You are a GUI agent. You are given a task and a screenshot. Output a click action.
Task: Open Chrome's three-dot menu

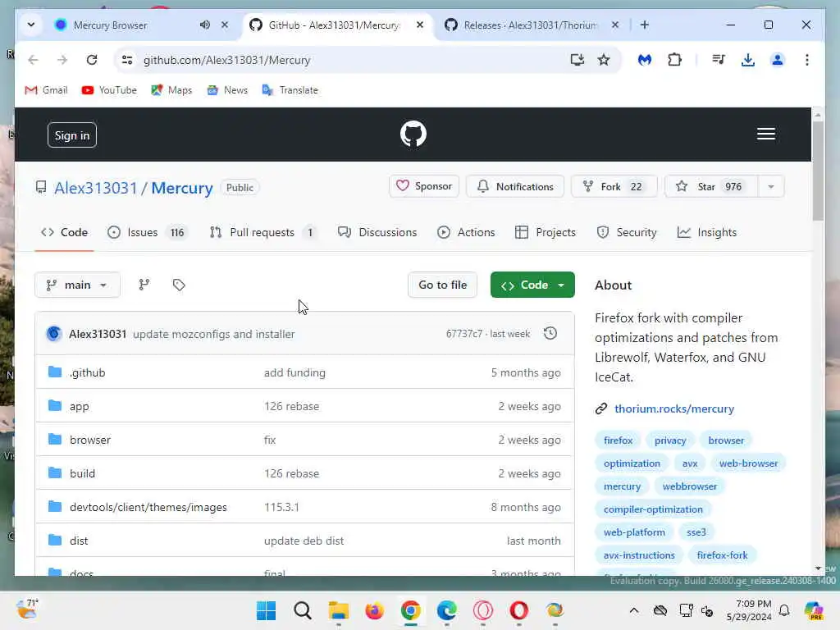click(807, 60)
